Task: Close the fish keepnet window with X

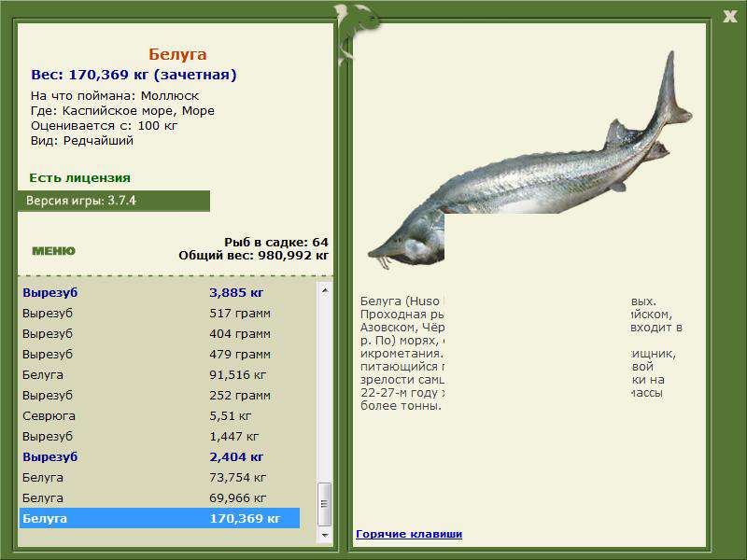Action: [x=730, y=17]
